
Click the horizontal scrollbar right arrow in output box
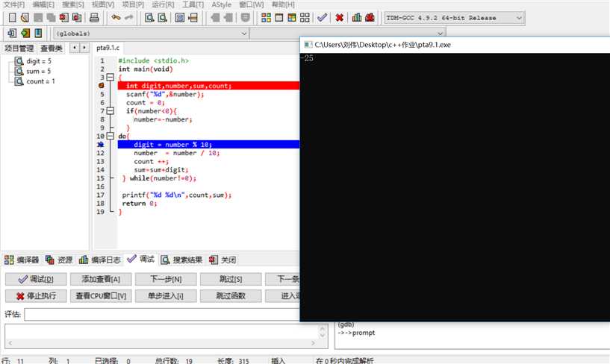[313, 342]
